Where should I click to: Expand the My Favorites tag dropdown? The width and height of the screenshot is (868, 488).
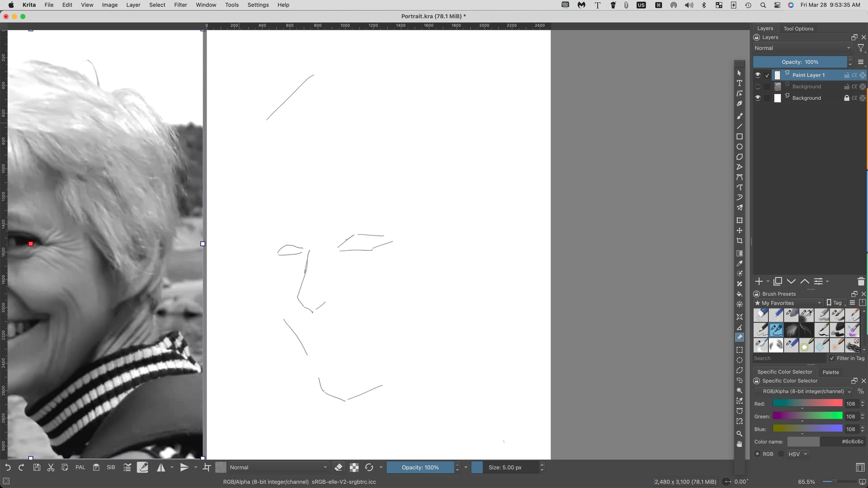coord(788,303)
